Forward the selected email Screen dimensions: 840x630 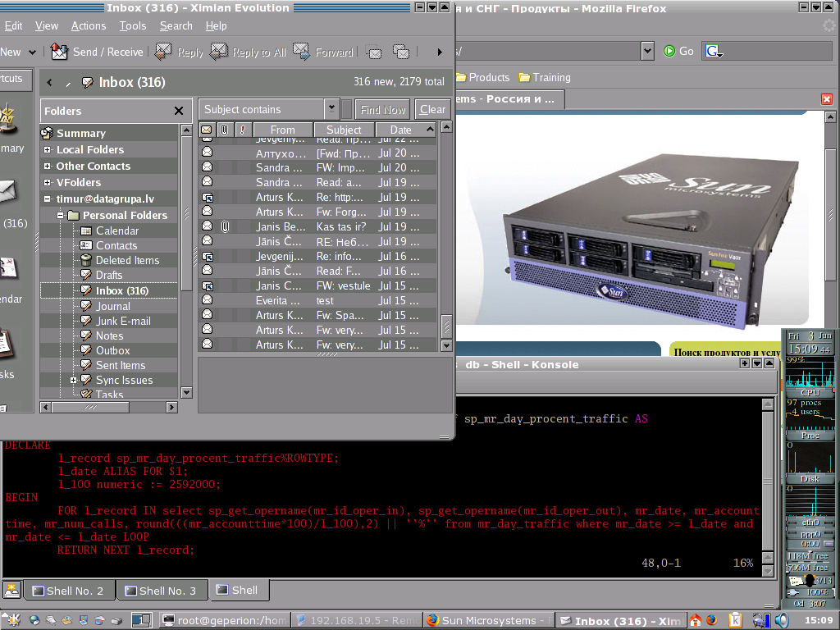[x=323, y=52]
